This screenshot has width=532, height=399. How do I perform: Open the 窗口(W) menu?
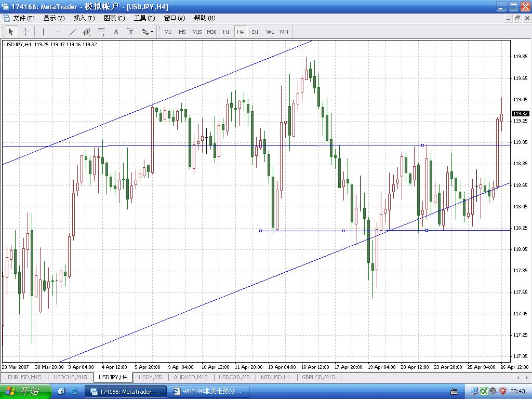[x=175, y=18]
